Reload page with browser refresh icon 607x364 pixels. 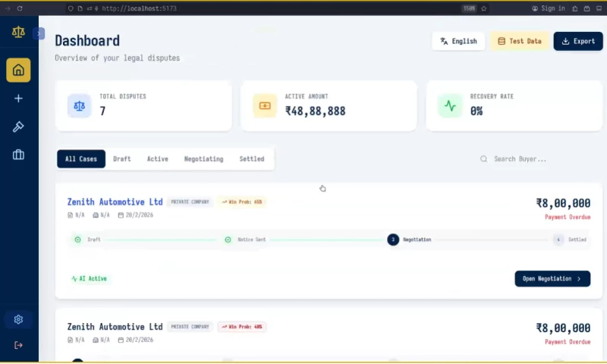tap(20, 8)
